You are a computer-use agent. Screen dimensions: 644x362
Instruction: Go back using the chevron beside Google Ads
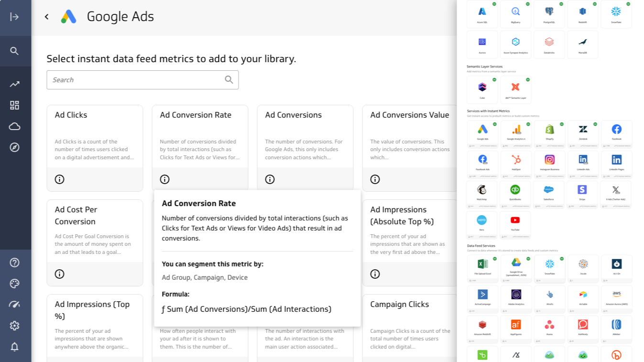pyautogui.click(x=46, y=17)
